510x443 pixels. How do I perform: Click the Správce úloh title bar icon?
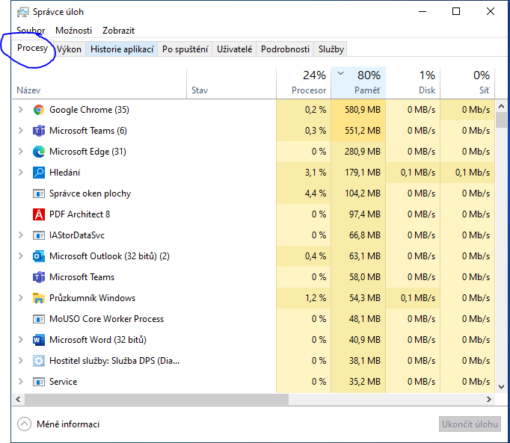coord(23,12)
